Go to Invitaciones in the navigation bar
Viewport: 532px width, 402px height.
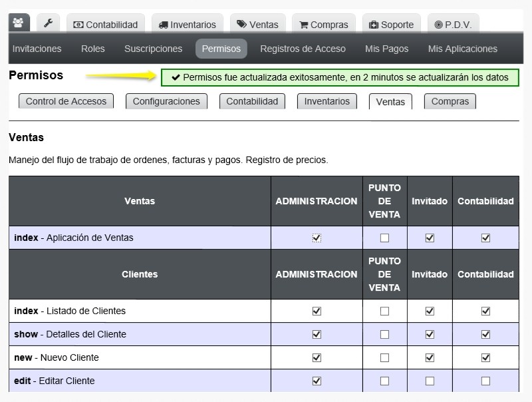coord(37,49)
